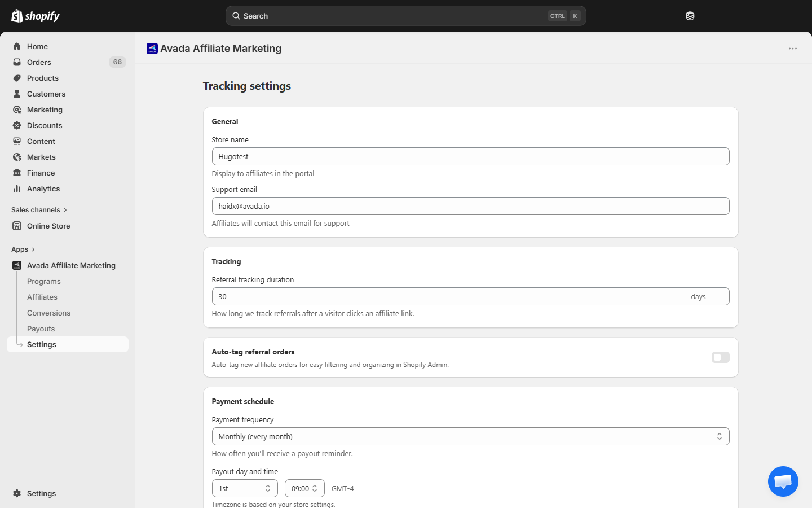Open the Payment frequency dropdown
The height and width of the screenshot is (508, 812).
coord(470,436)
